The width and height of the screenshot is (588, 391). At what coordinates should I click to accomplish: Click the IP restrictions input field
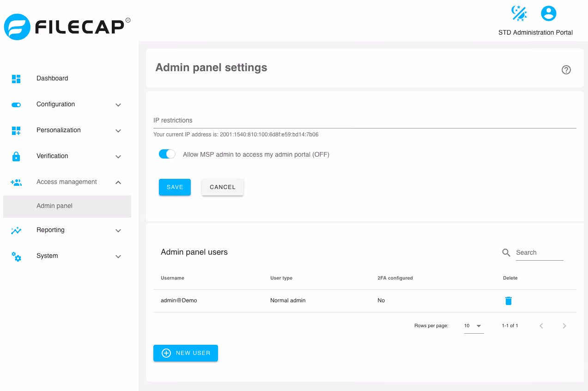click(365, 121)
